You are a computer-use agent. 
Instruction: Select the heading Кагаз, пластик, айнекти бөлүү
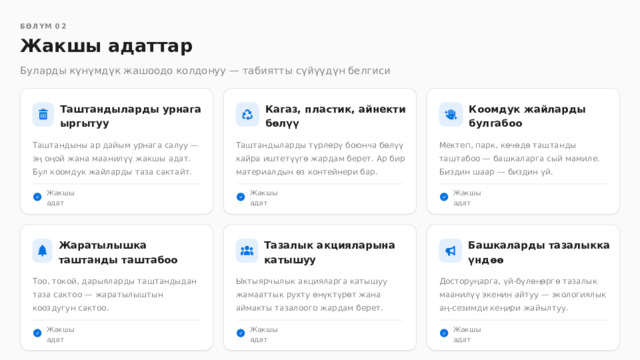pos(335,116)
